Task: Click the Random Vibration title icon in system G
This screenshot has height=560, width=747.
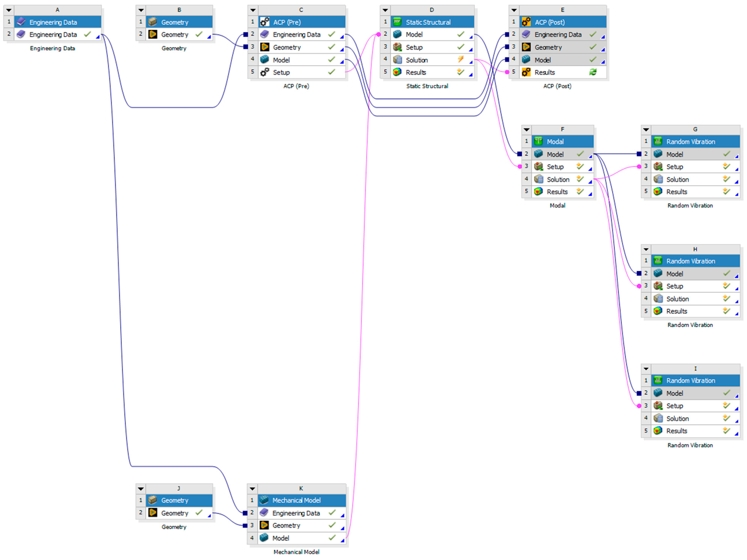Action: [658, 141]
